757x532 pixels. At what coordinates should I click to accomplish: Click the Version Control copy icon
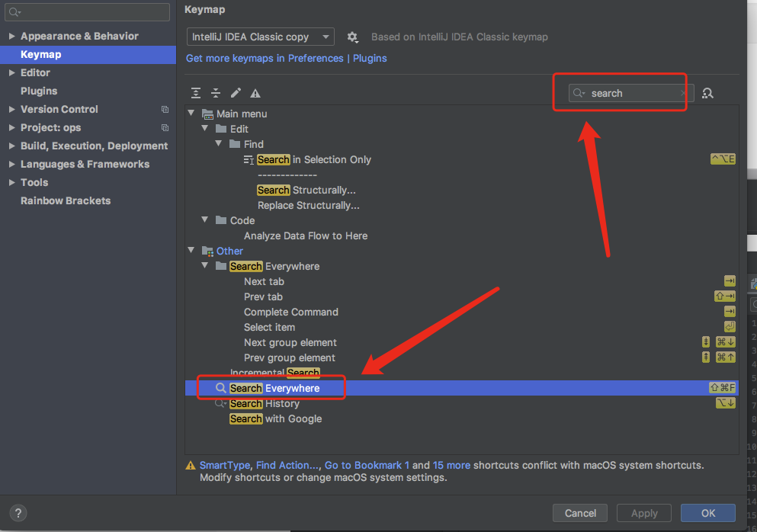[165, 109]
